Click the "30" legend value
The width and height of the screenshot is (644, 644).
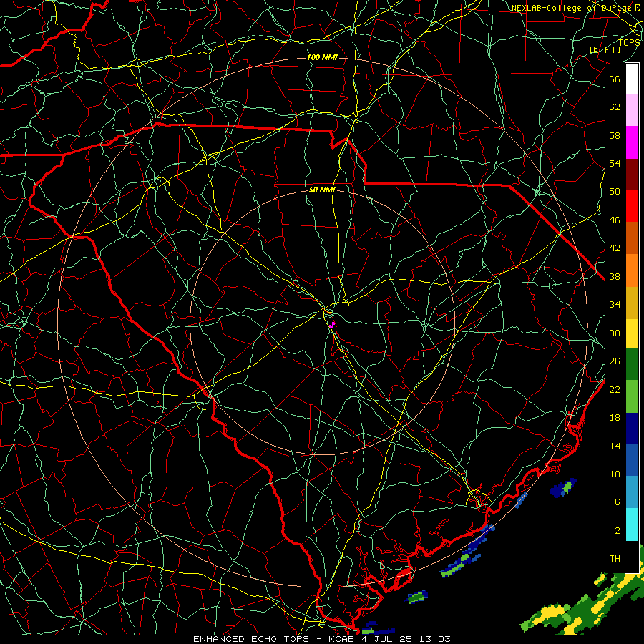pos(615,333)
